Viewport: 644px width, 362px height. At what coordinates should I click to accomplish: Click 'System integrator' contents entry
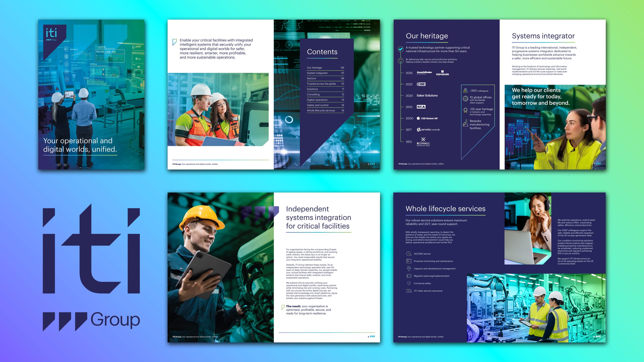coord(325,73)
